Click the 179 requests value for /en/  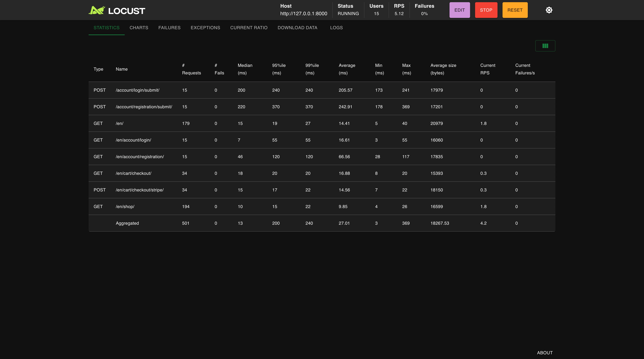click(186, 123)
